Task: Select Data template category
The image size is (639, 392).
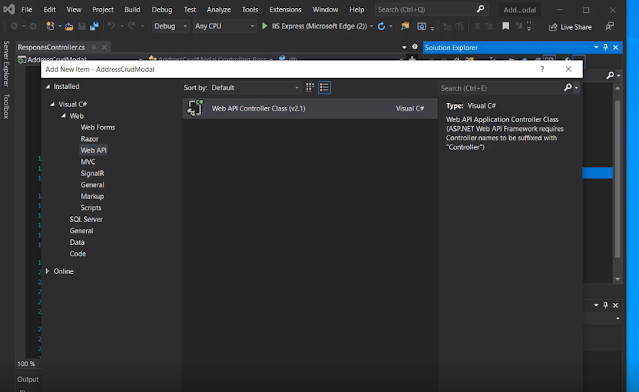Action: click(x=77, y=242)
